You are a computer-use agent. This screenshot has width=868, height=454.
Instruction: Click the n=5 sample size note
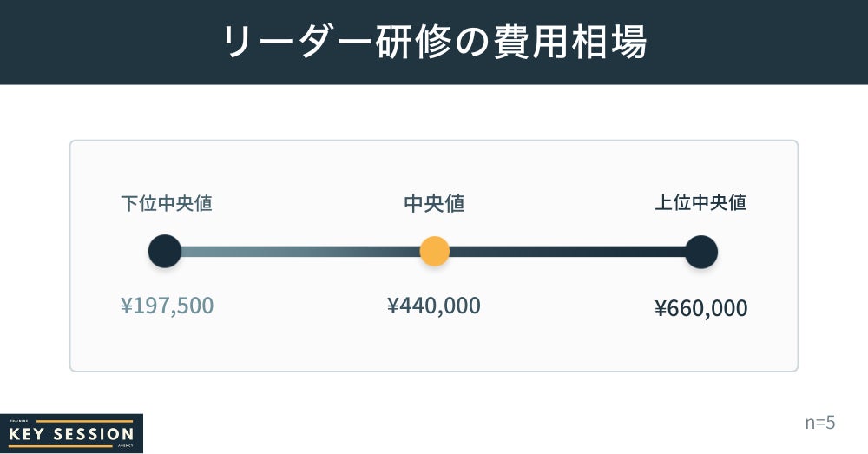click(x=819, y=423)
